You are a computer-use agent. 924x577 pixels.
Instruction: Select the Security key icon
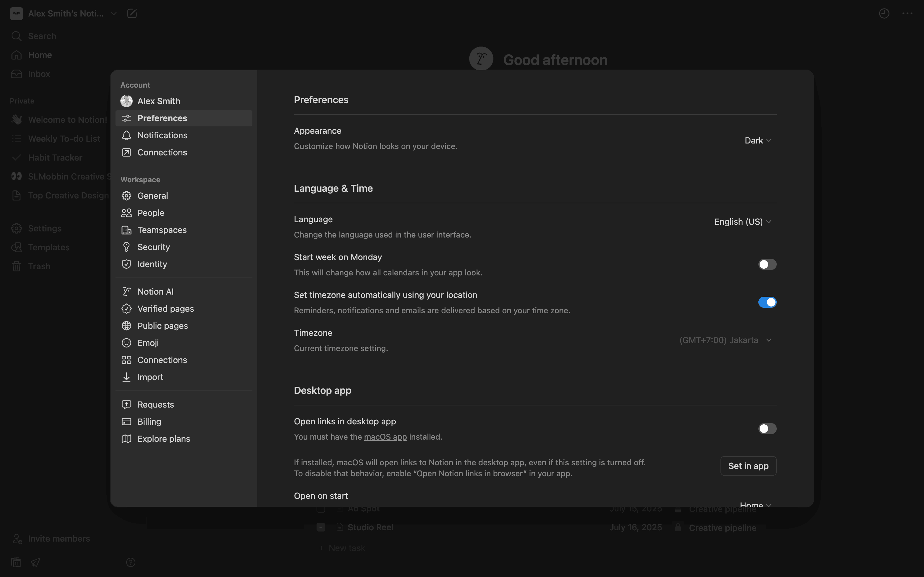pos(127,247)
